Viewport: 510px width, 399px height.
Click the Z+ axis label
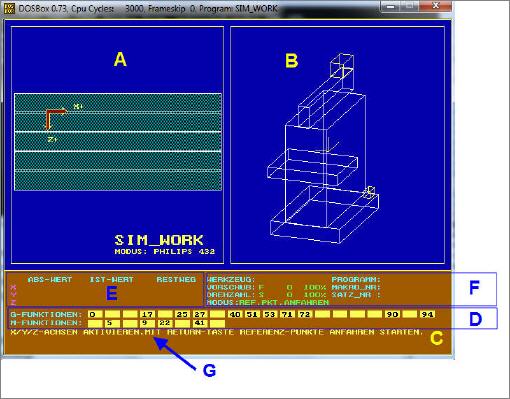53,140
